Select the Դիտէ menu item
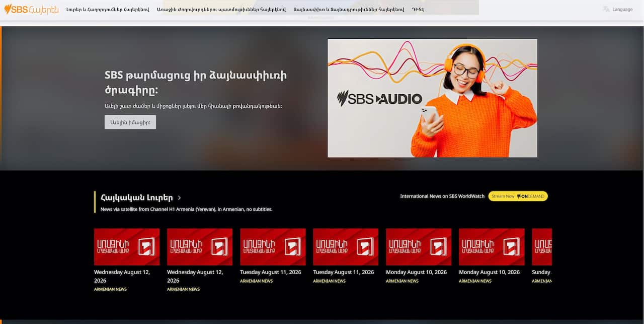 pyautogui.click(x=418, y=10)
